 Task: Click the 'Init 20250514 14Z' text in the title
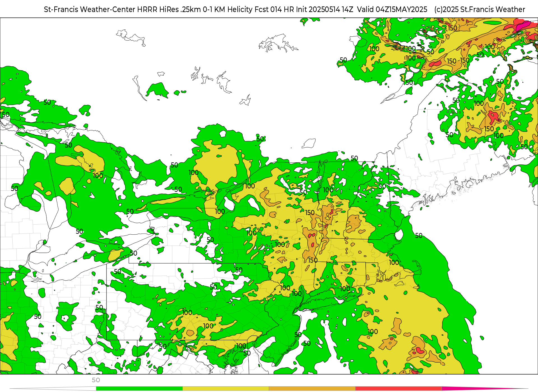[324, 10]
